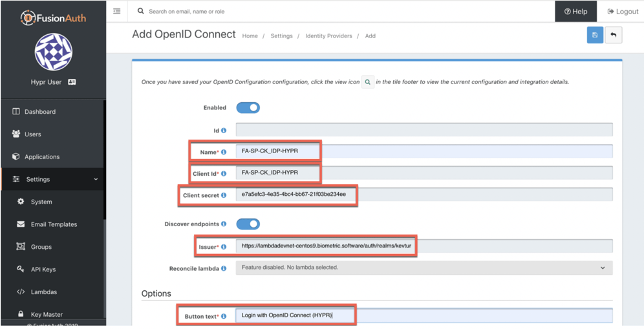This screenshot has width=644, height=329.
Task: Toggle the Discover endpoints switch
Action: 248,224
